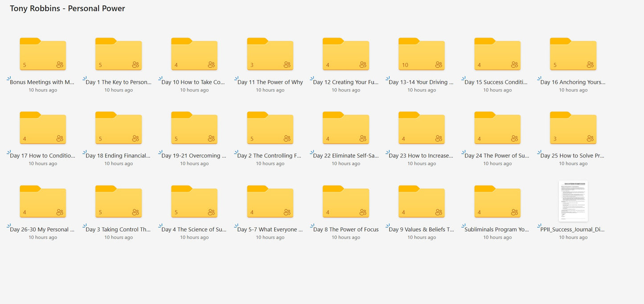644x304 pixels.
Task: Click the 'Day 16 Anchoring Yours...' label
Action: (573, 82)
